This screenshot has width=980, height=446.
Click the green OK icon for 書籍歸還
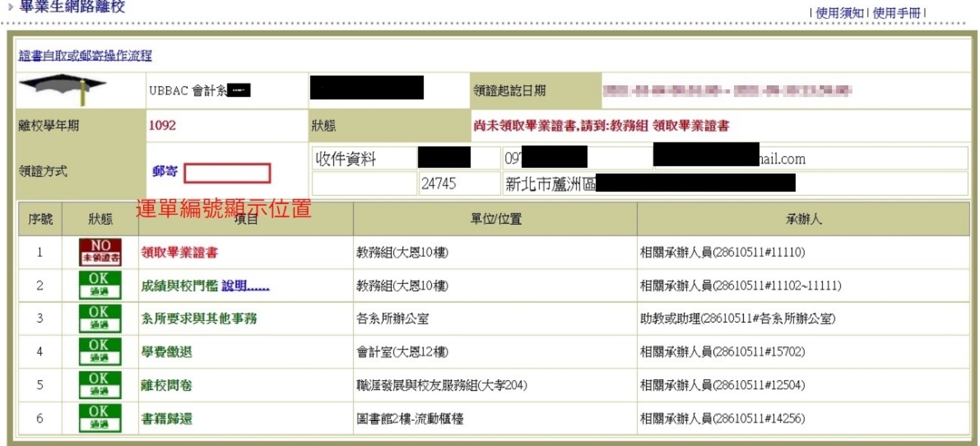[x=100, y=418]
